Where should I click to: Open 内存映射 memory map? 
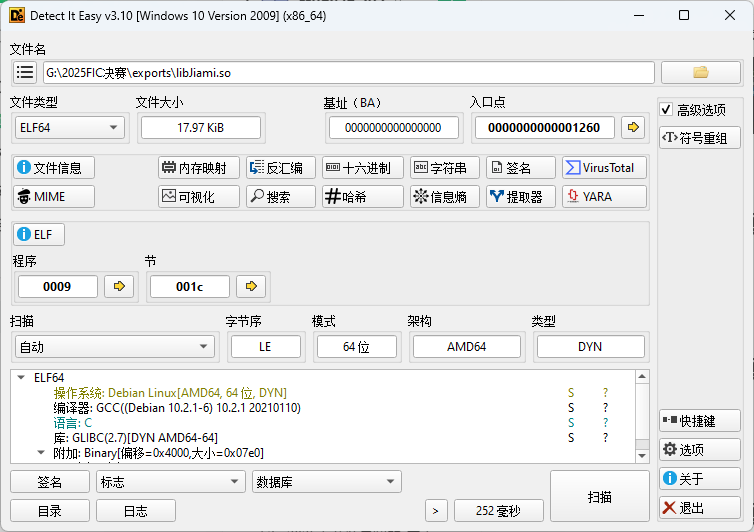[199, 168]
